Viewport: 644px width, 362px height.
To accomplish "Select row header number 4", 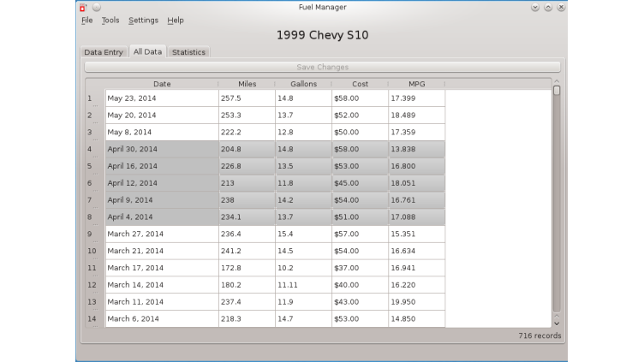I will (95, 150).
